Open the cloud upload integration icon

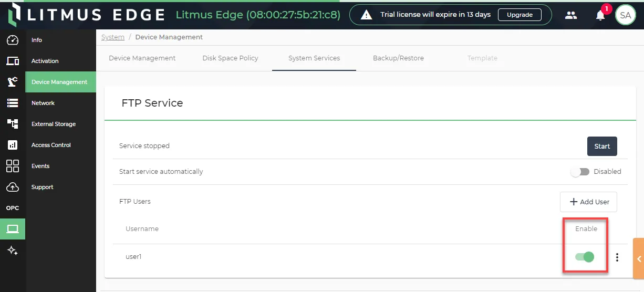pyautogui.click(x=13, y=187)
